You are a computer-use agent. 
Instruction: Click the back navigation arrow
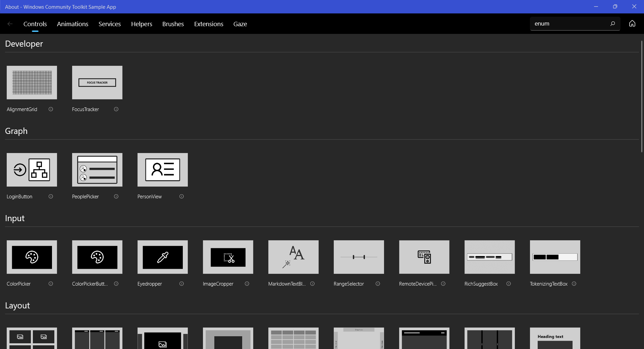click(x=10, y=23)
